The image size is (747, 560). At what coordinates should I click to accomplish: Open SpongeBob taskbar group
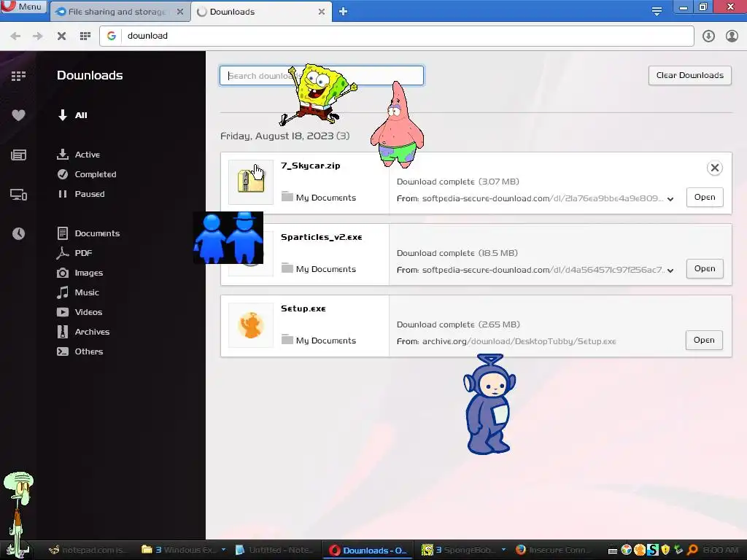[463, 550]
